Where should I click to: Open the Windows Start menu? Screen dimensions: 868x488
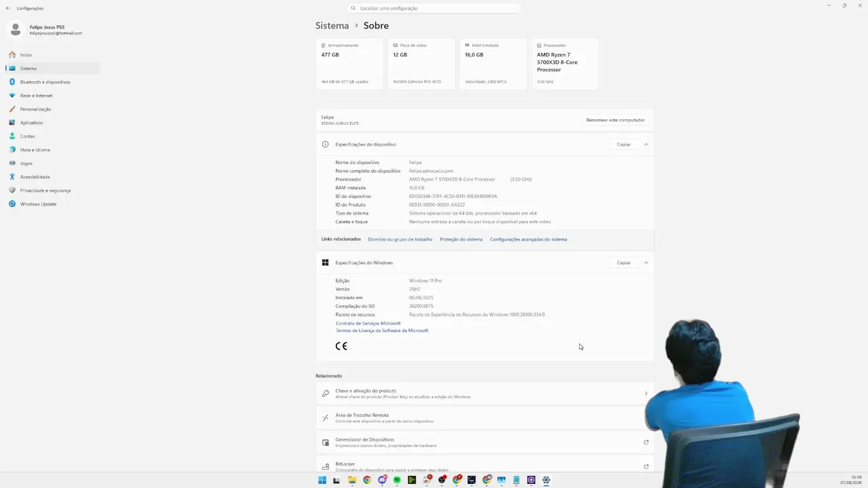click(322, 480)
